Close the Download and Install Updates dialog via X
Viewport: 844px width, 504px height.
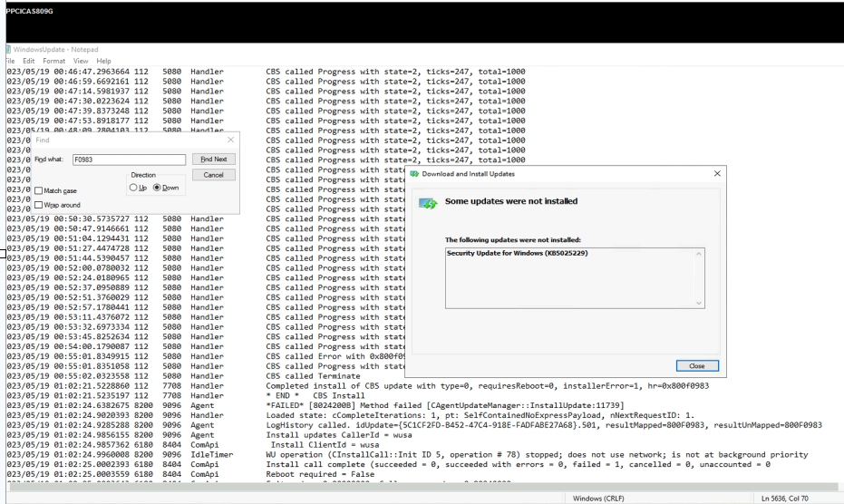coord(717,173)
